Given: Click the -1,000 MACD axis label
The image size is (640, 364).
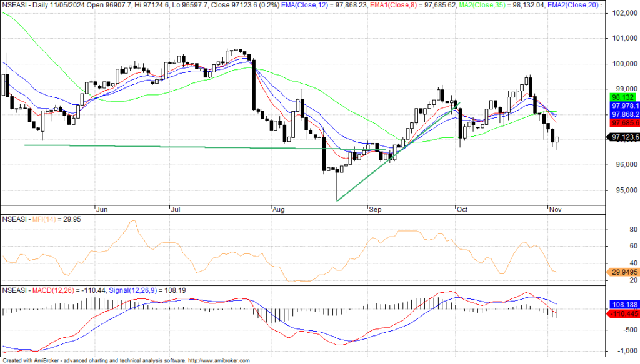Looking at the screenshot, I should click(x=623, y=350).
